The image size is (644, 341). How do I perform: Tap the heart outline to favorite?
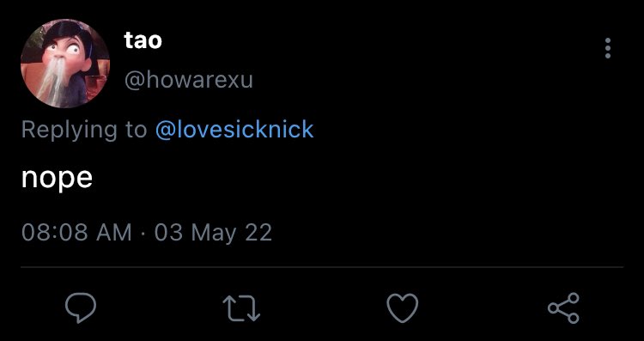click(403, 308)
